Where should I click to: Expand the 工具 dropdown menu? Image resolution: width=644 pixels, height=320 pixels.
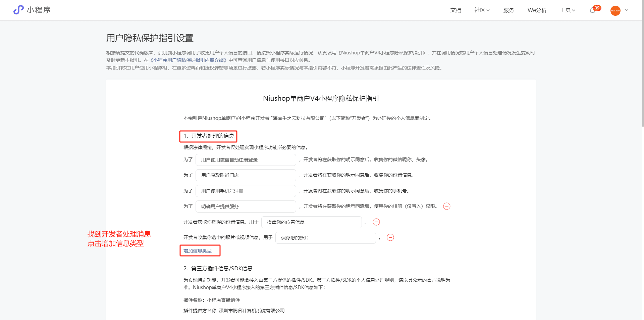coord(568,10)
